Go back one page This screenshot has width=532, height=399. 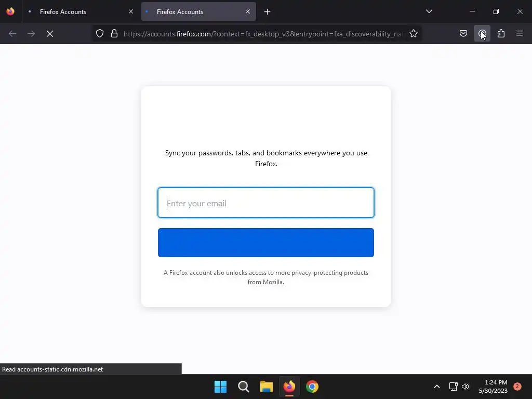(12, 34)
